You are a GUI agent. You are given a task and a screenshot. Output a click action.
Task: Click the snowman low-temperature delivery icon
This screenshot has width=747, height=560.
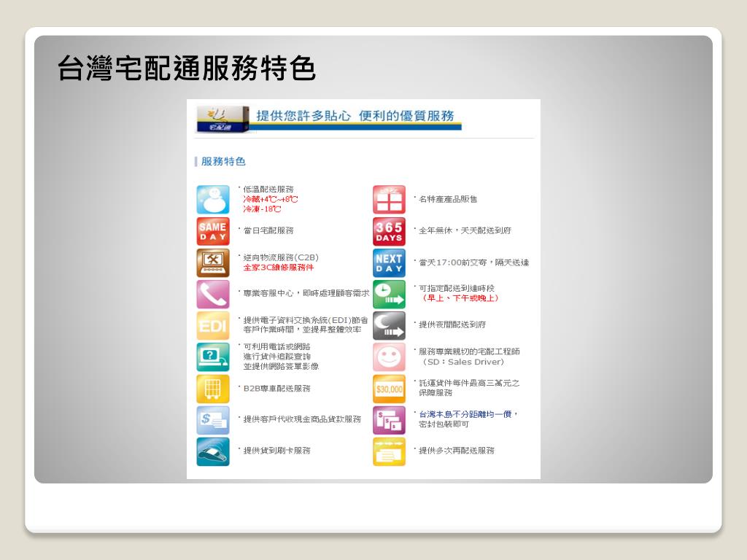tap(213, 200)
